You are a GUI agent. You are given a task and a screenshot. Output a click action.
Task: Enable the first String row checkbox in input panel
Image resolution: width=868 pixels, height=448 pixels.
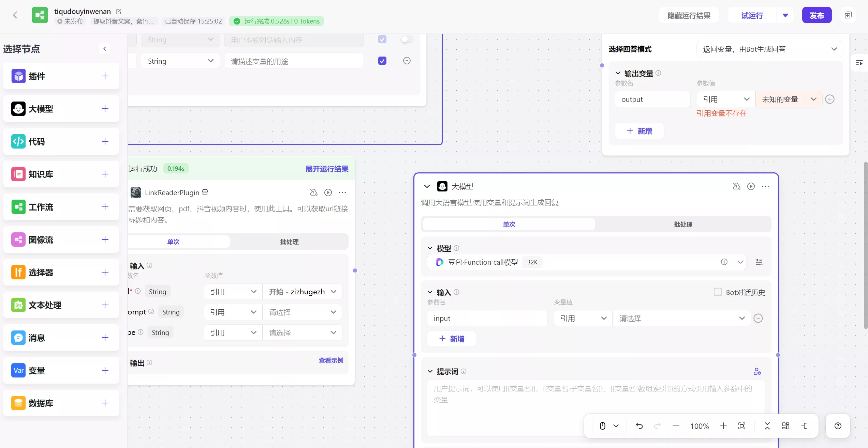382,39
